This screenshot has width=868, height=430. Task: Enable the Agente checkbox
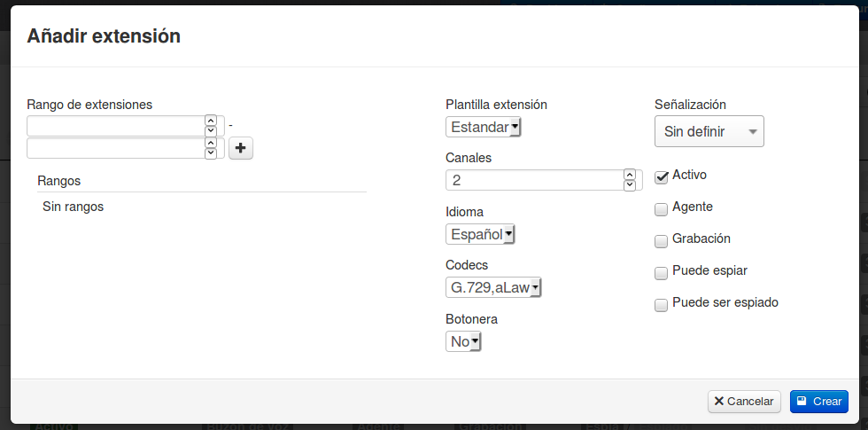pyautogui.click(x=661, y=208)
